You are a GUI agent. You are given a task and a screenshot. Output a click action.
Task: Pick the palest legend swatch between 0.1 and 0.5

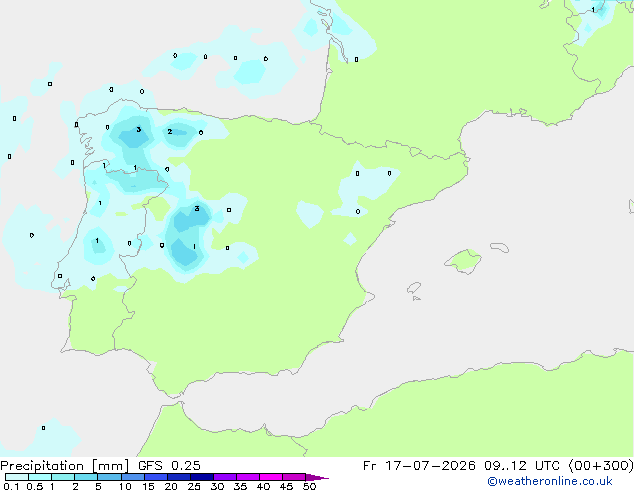(x=17, y=477)
